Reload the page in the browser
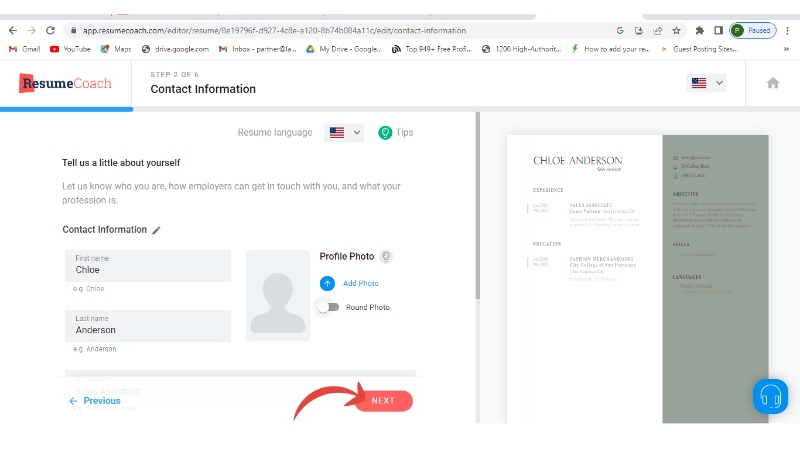 click(50, 30)
